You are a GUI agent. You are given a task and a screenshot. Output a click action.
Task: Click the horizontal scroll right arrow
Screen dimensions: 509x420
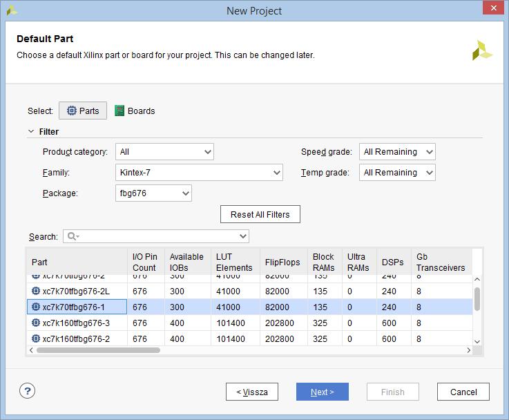468,350
